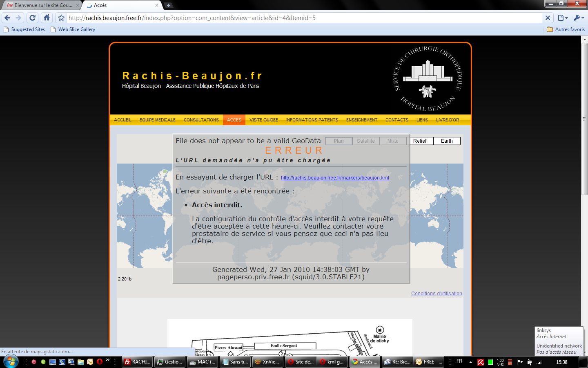The height and width of the screenshot is (368, 588).
Task: Click the Avira antivirus tray icon
Action: 481,362
